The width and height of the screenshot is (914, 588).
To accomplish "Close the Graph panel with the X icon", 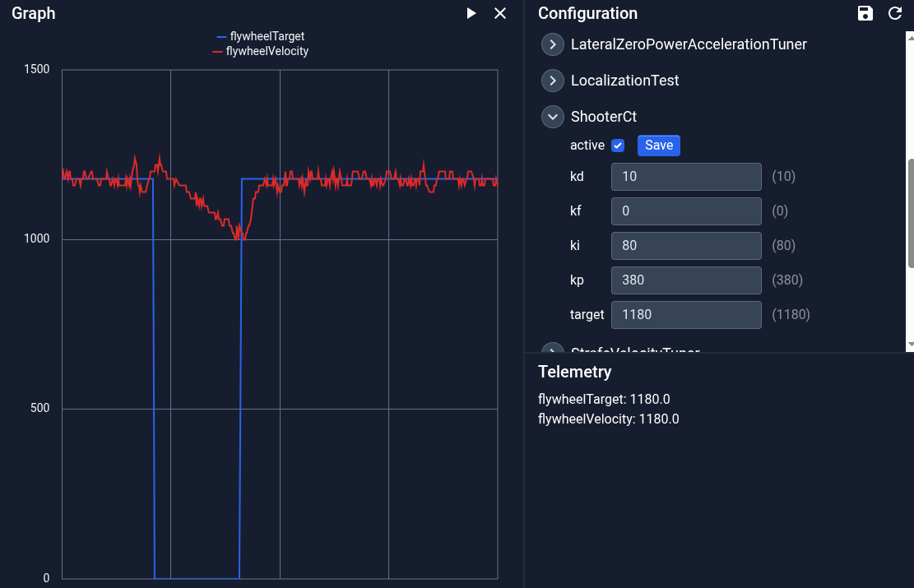I will click(x=500, y=13).
